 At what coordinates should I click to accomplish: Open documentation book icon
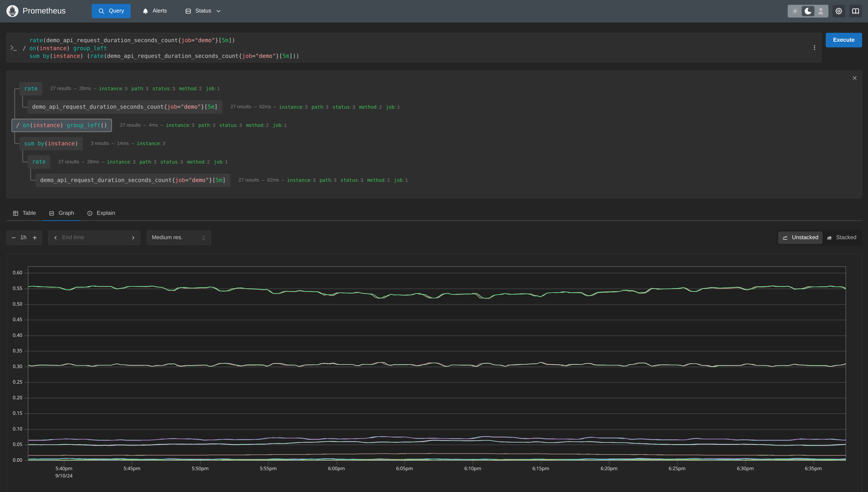pos(855,11)
